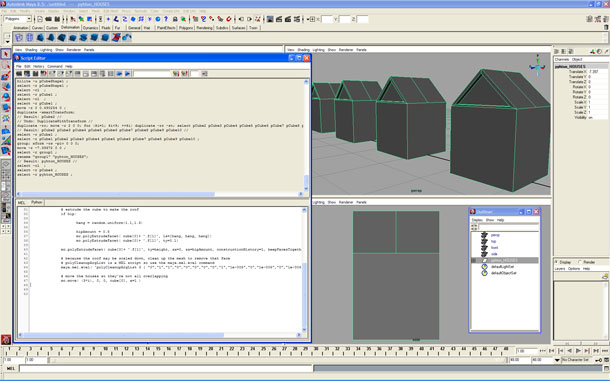Open the Python tab in Script Editor

37,202
